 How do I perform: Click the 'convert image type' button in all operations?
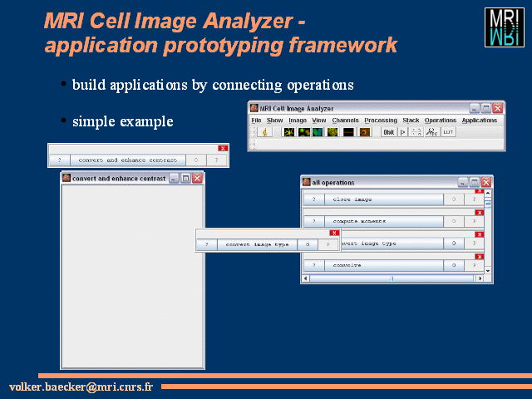coord(392,244)
